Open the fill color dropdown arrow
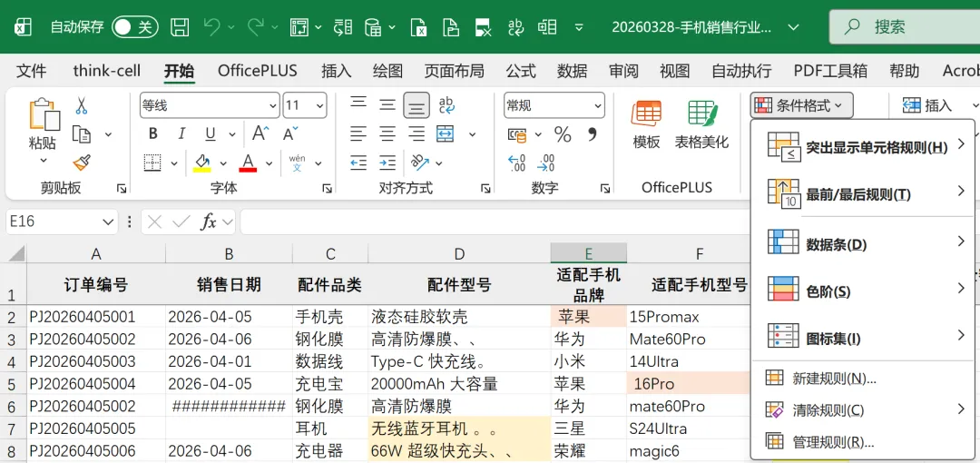 [x=223, y=163]
